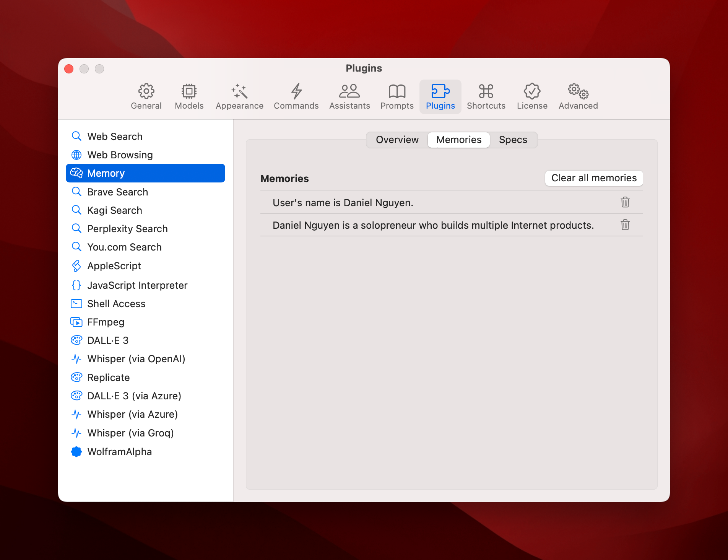The width and height of the screenshot is (728, 560).
Task: Click the DALL·E 3 palette icon
Action: pyautogui.click(x=76, y=340)
